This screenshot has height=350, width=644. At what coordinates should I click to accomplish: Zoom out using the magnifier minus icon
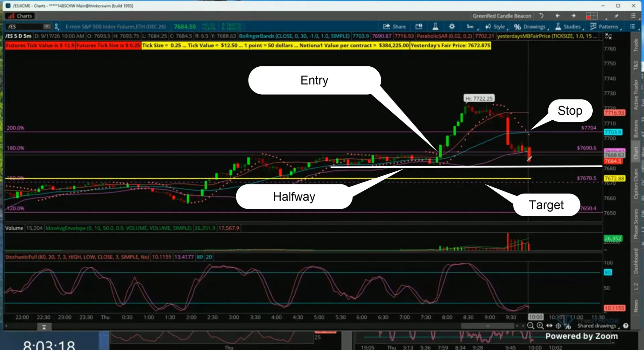click(530, 326)
